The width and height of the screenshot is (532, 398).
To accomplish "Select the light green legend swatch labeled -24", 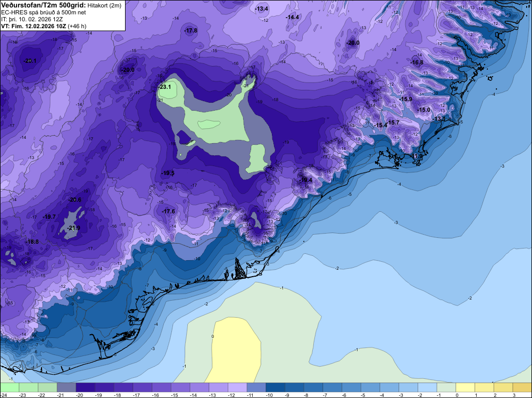I will 10,387.
